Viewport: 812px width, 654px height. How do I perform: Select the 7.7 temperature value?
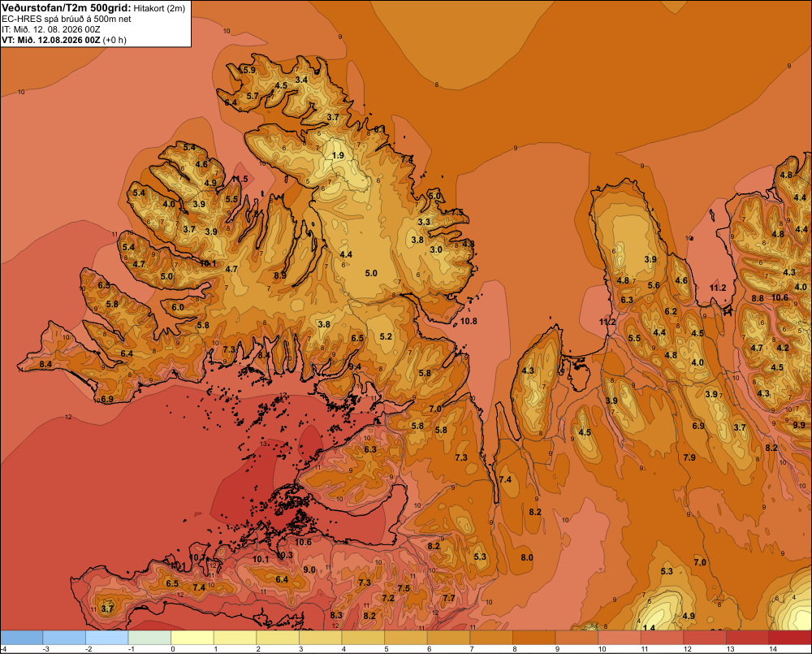pyautogui.click(x=449, y=598)
